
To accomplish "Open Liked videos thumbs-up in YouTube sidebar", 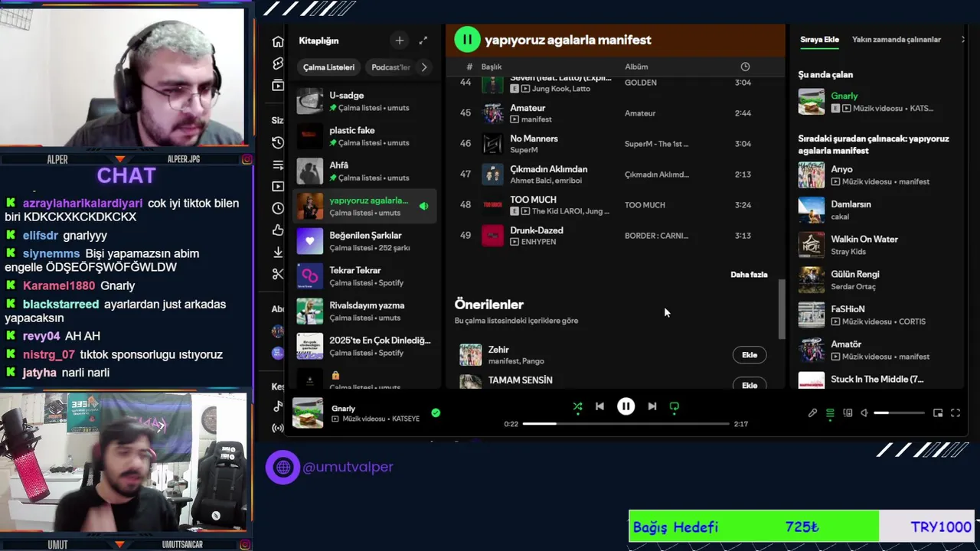I will point(278,230).
